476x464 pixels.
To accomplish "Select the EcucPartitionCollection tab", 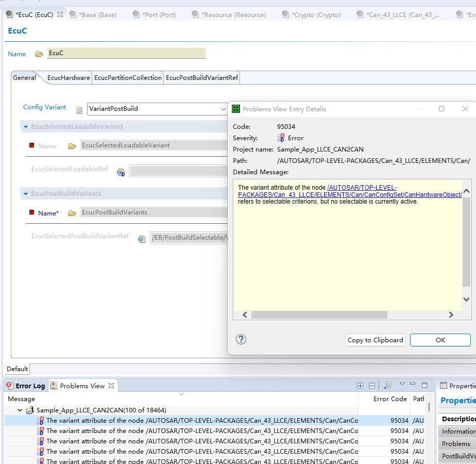I will coord(128,77).
